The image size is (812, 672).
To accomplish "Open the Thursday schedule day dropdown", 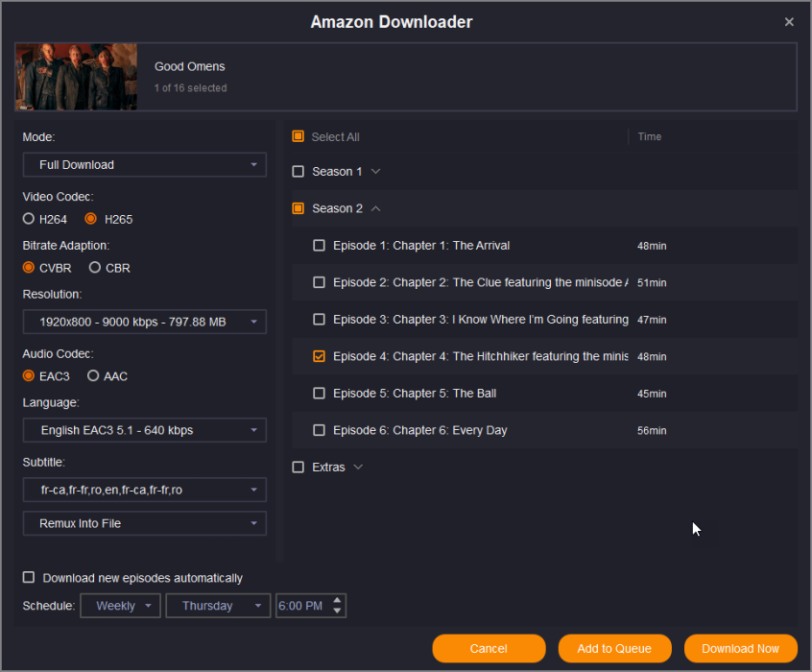I will point(218,606).
